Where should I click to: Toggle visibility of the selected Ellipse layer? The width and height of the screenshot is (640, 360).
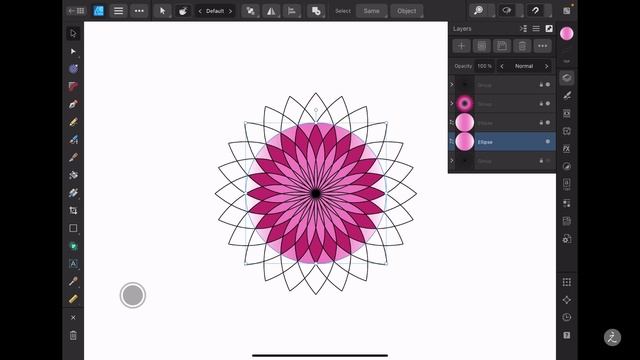(548, 142)
